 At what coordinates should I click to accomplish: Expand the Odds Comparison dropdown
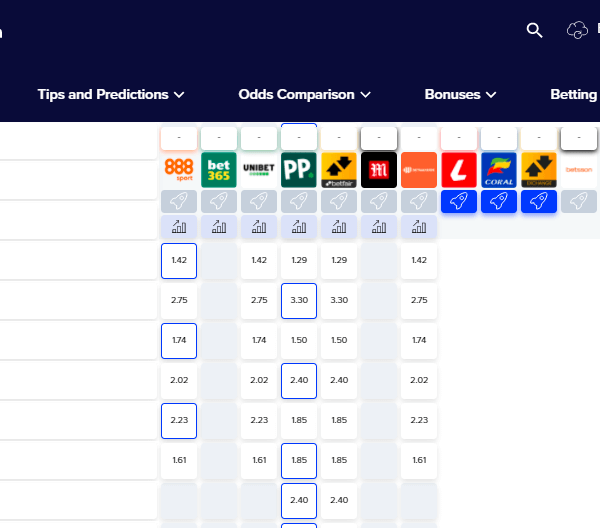tap(305, 95)
